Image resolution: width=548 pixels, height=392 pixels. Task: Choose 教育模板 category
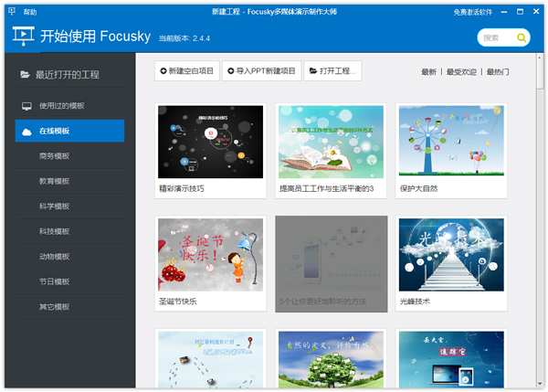(x=70, y=181)
